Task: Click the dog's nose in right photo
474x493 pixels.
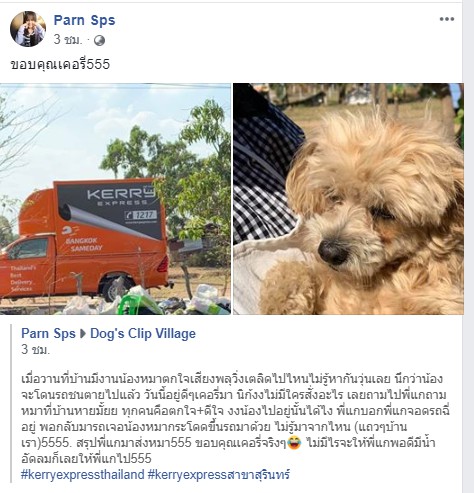Action: (332, 252)
